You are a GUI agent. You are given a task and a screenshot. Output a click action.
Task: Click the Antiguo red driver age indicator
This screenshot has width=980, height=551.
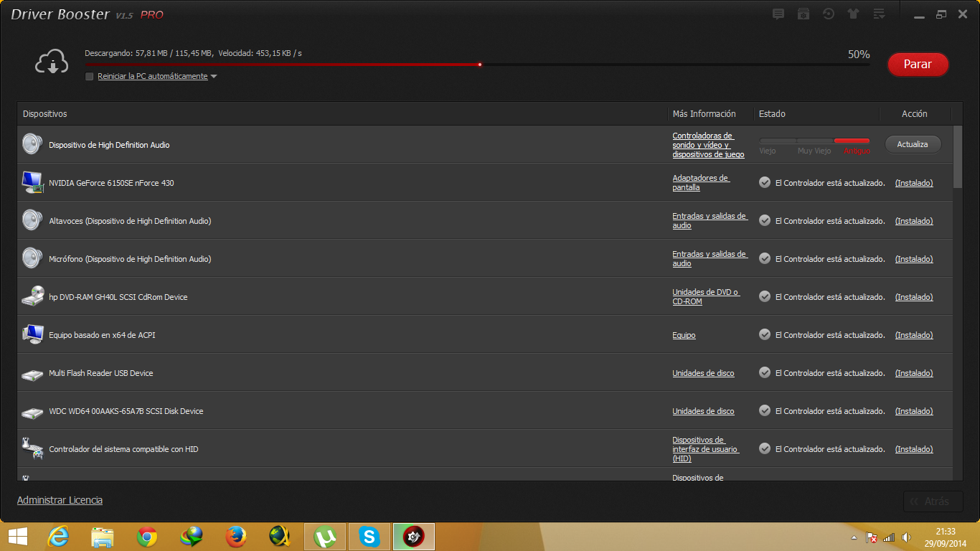pos(852,141)
